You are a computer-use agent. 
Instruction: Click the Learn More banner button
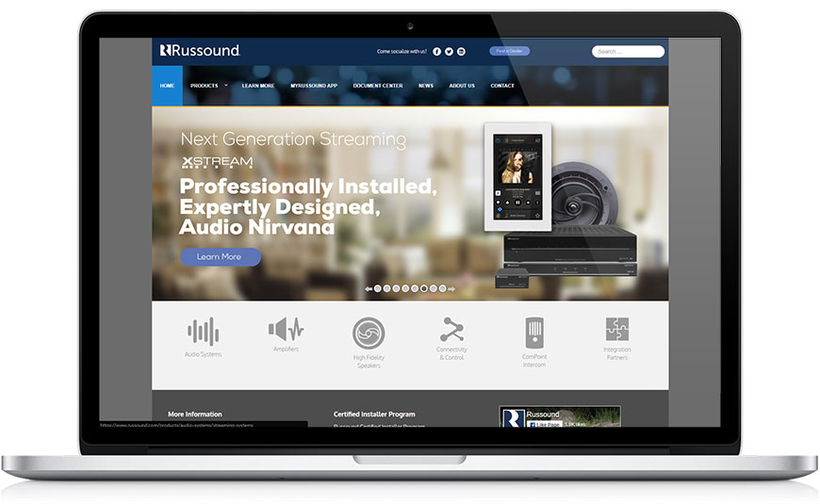point(220,256)
